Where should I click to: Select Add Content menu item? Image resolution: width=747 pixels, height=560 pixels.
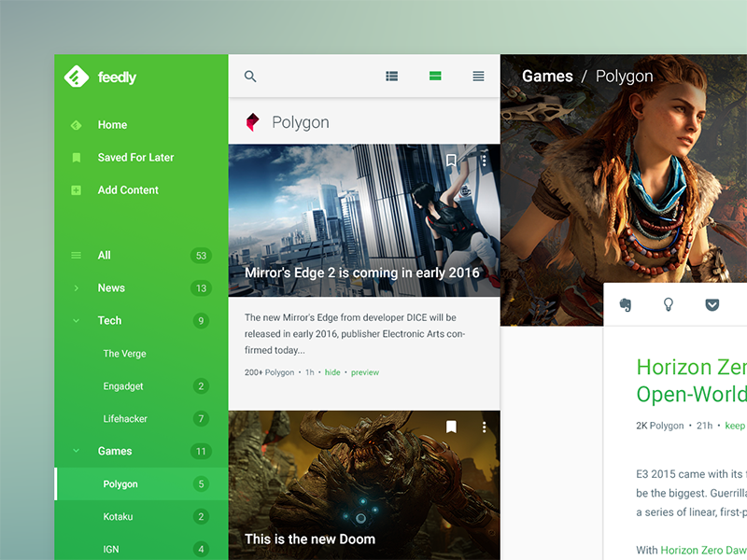coord(128,190)
